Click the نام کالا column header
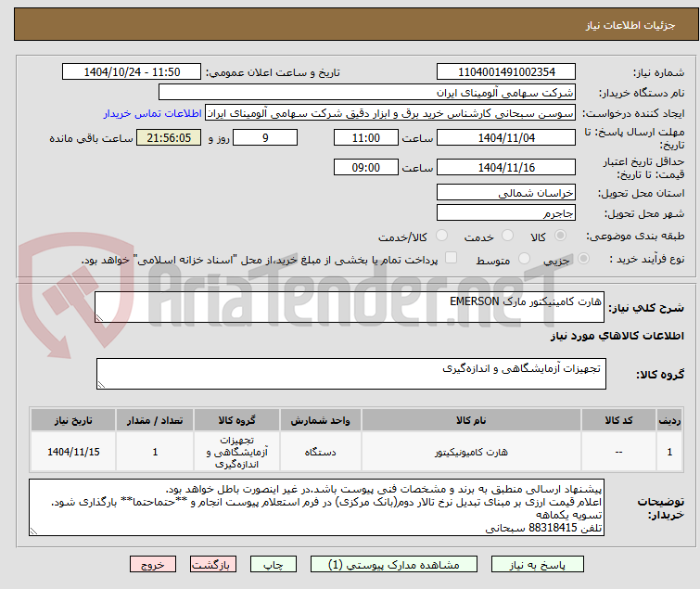This screenshot has height=589, width=700. tap(471, 420)
